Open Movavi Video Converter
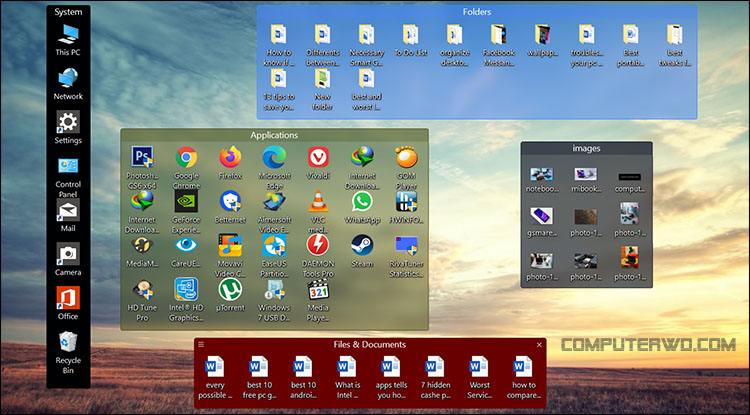The width and height of the screenshot is (750, 415). (230, 245)
